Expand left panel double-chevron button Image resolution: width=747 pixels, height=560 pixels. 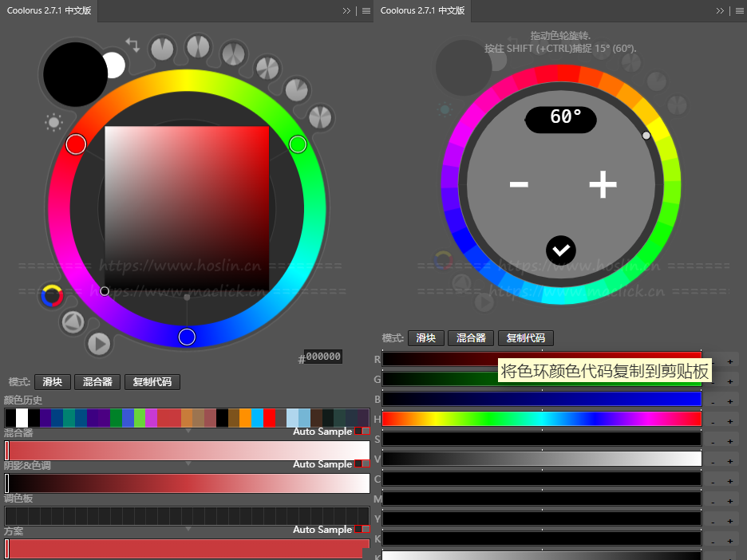347,10
